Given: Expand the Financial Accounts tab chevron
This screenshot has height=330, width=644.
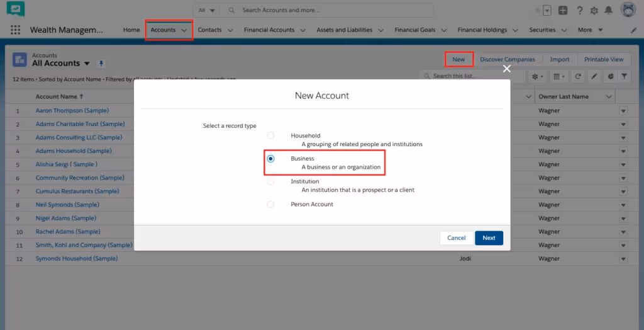Looking at the screenshot, I should tap(303, 30).
